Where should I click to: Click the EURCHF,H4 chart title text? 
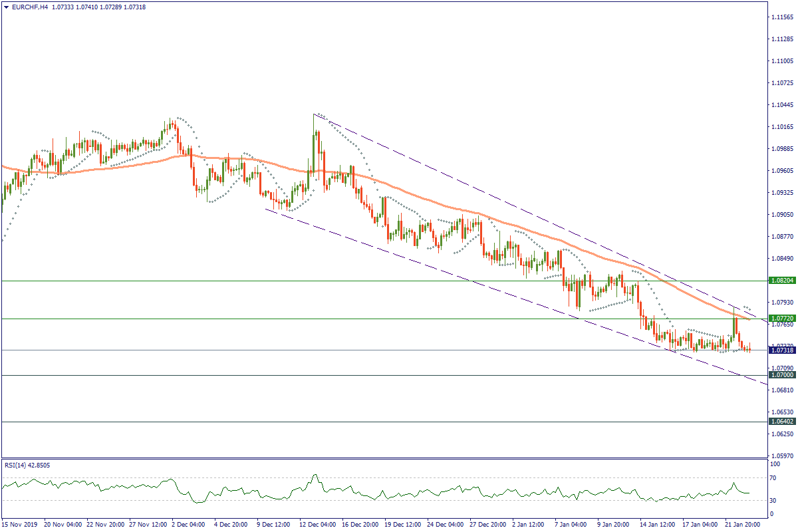tap(25, 6)
